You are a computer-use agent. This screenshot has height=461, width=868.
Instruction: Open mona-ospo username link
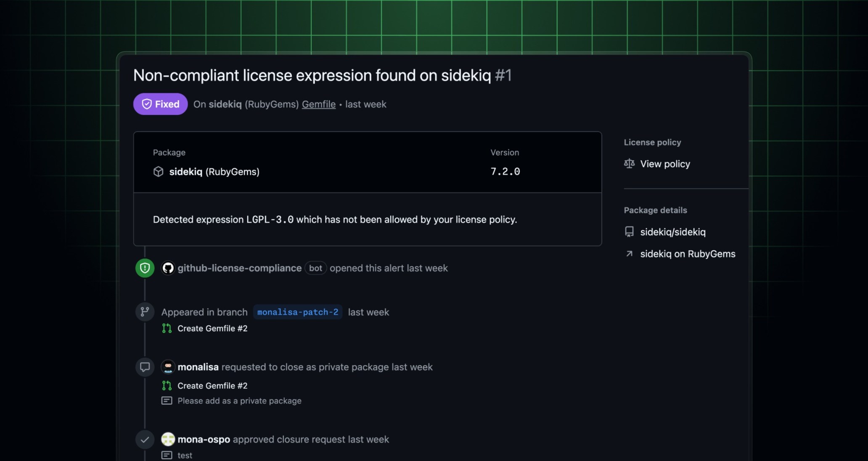pos(204,440)
